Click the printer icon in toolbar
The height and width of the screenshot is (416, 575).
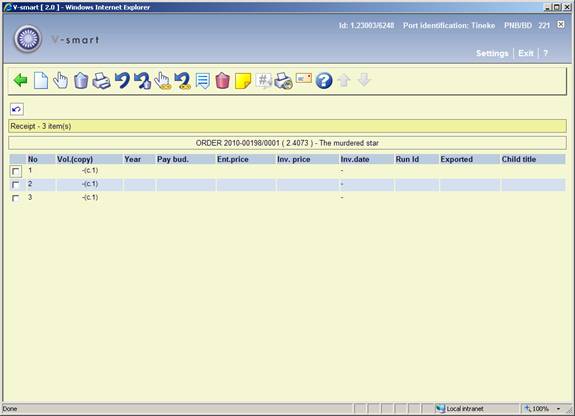tap(101, 80)
